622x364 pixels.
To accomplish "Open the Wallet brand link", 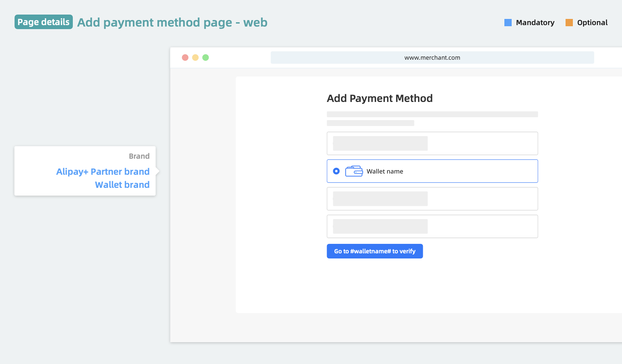I will (x=122, y=184).
